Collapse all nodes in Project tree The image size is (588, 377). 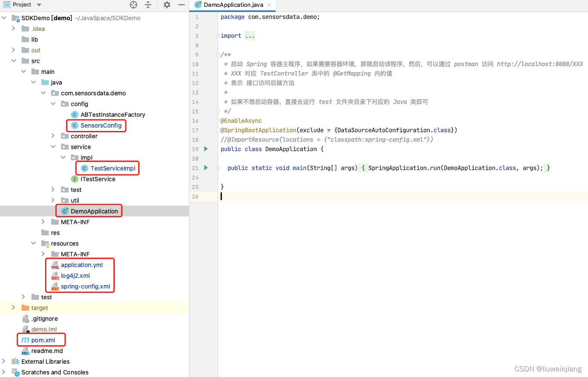click(x=148, y=5)
